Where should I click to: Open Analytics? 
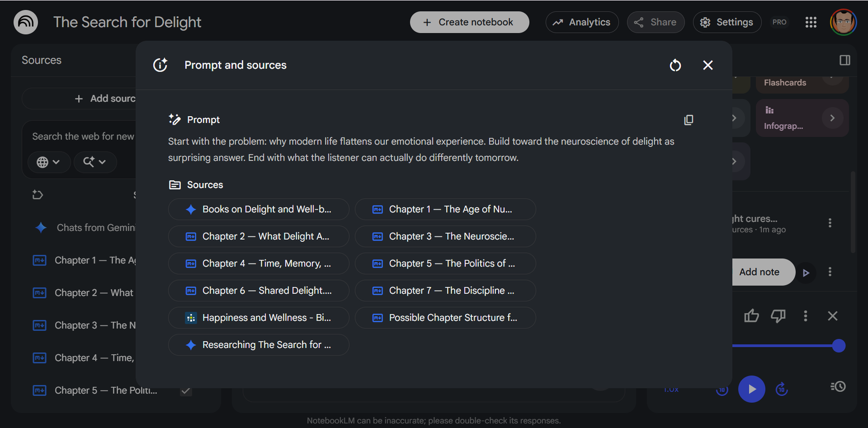[x=582, y=22]
